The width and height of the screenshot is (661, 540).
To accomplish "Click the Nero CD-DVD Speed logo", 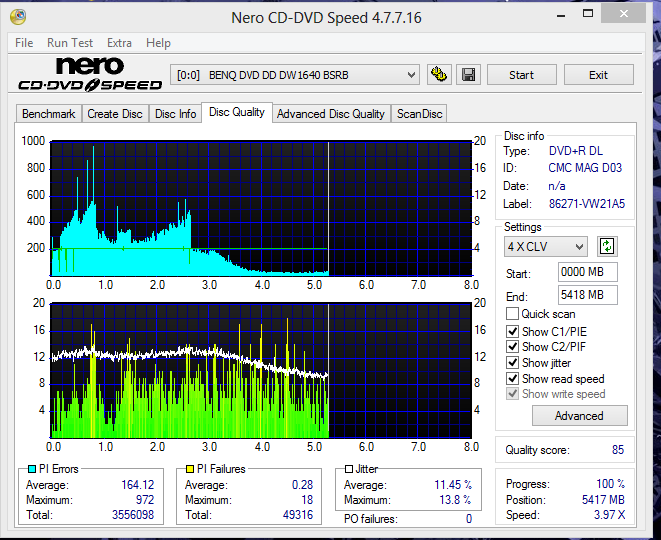I will click(x=90, y=74).
